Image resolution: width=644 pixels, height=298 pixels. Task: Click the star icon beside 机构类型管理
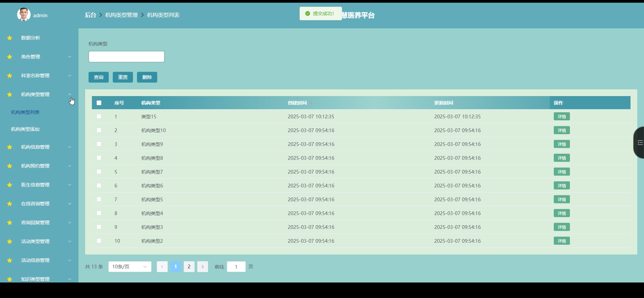10,94
